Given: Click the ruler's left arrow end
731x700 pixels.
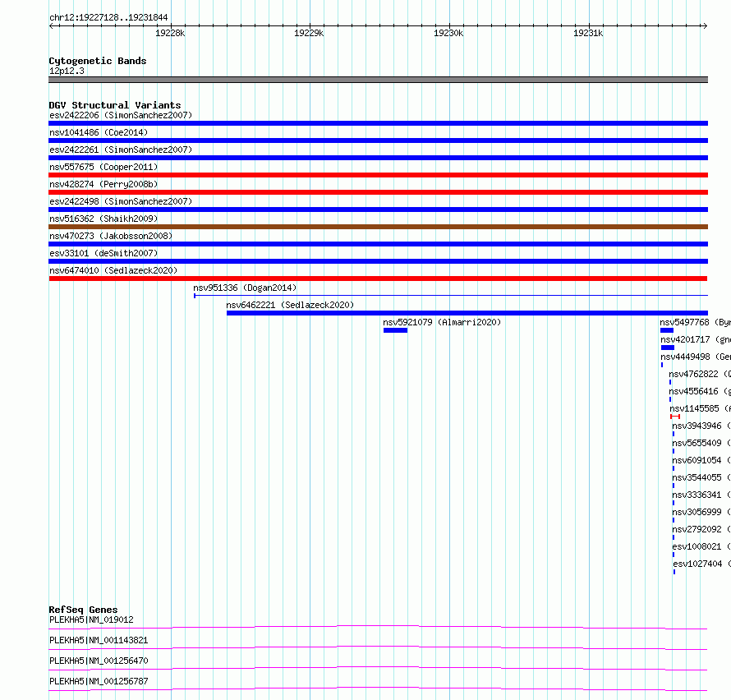Looking at the screenshot, I should 51,25.
